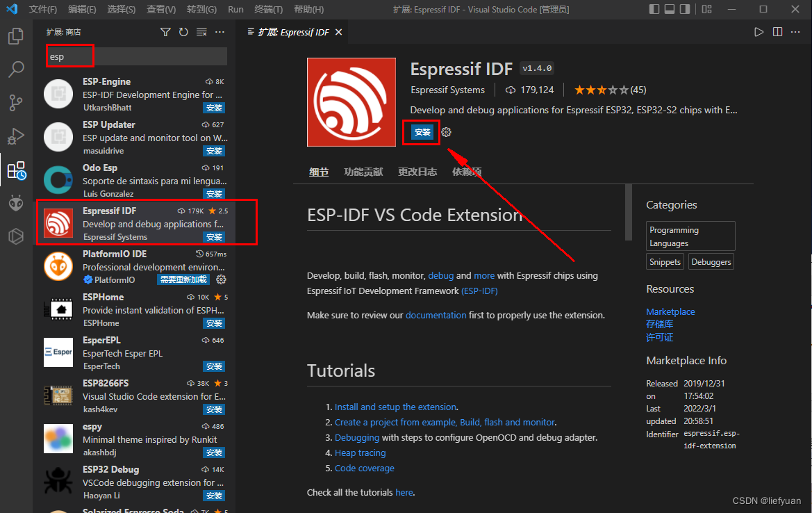Click the run triangle icon in editor toolbar
812x513 pixels.
coord(759,32)
